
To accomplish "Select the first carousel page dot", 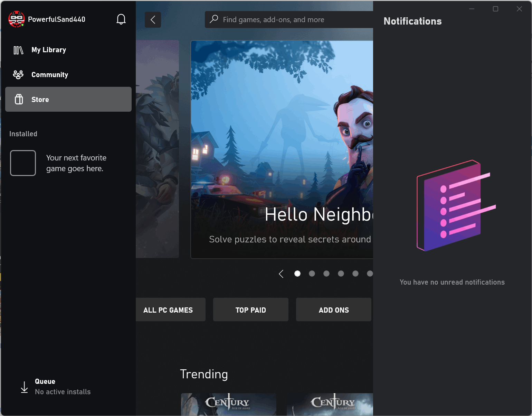I will pos(297,274).
